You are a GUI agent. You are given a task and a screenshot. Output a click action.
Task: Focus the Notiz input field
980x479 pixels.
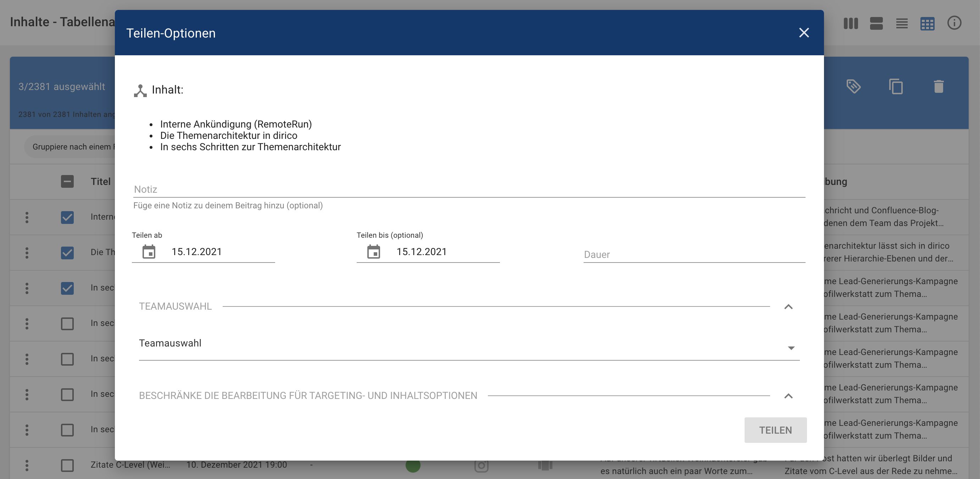pyautogui.click(x=469, y=189)
